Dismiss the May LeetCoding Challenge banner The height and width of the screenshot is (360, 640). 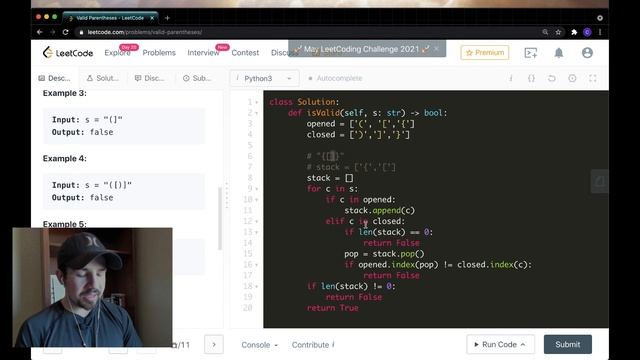click(x=436, y=49)
